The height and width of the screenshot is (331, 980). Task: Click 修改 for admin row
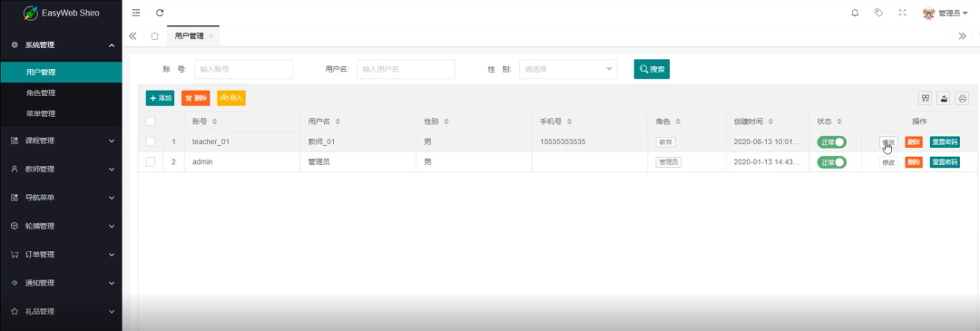coord(888,162)
